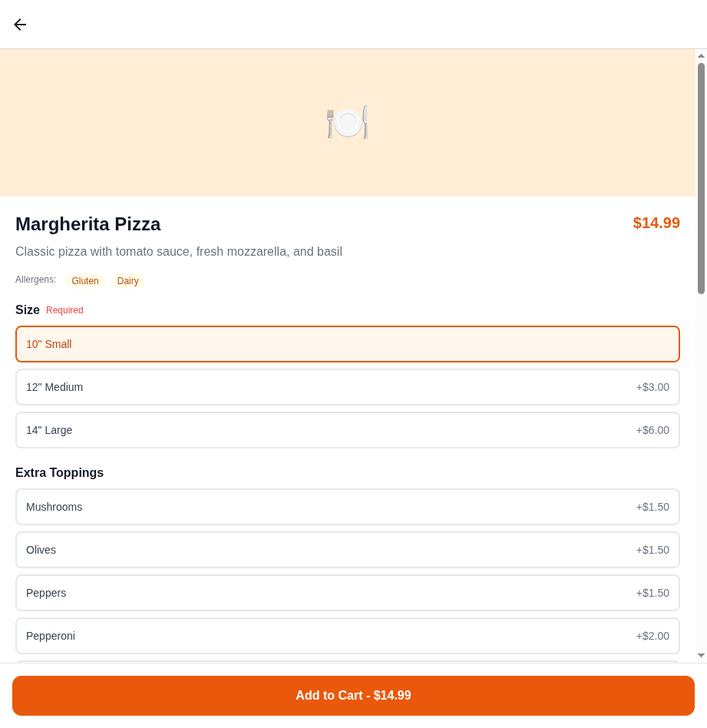This screenshot has width=707, height=728.
Task: Click the Extra Toppings section heading
Action: coord(59,472)
